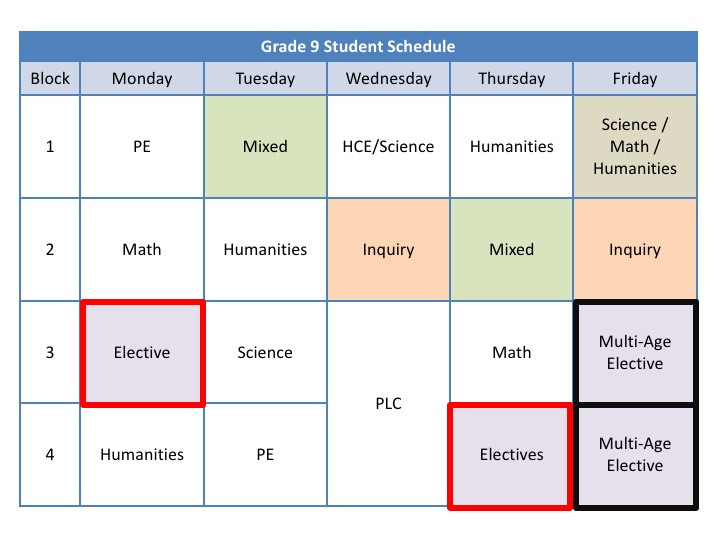Image resolution: width=728 pixels, height=546 pixels.
Task: Select the Inquiry cell on Friday
Action: point(635,250)
